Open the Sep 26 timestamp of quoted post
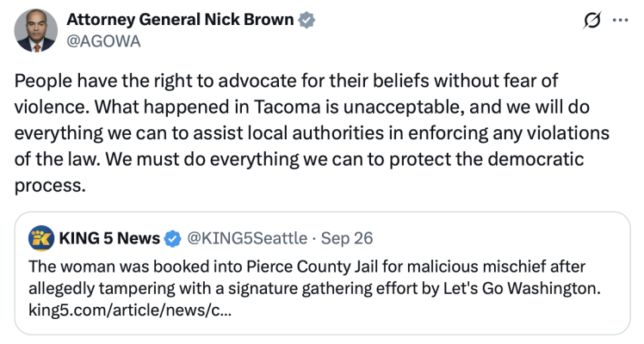This screenshot has height=344, width=644. coord(349,236)
